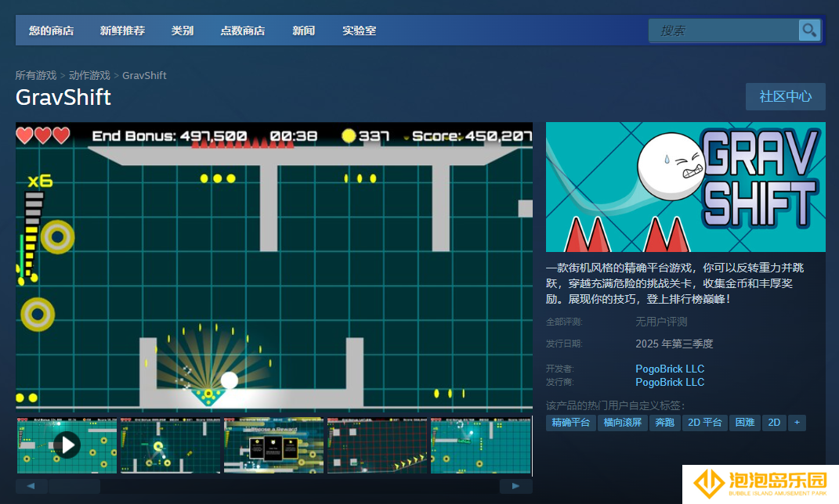Click the right arrow of thumbnail strip
This screenshot has width=839, height=504.
pos(515,486)
